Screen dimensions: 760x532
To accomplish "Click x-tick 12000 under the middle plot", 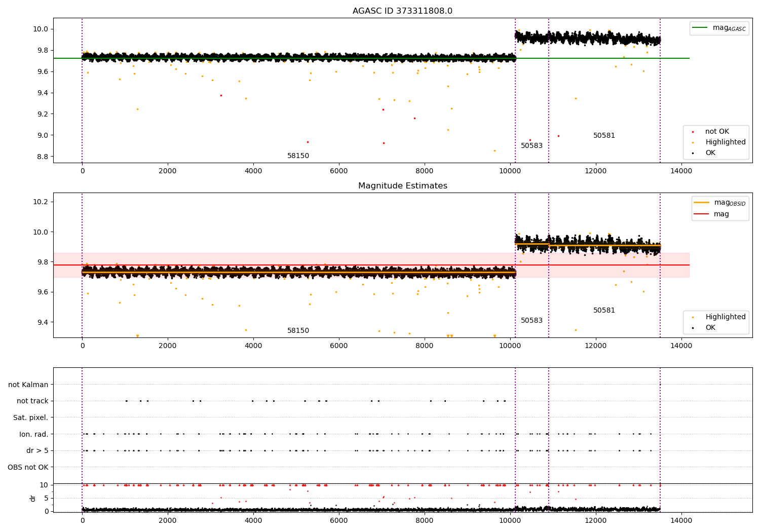I will [595, 346].
